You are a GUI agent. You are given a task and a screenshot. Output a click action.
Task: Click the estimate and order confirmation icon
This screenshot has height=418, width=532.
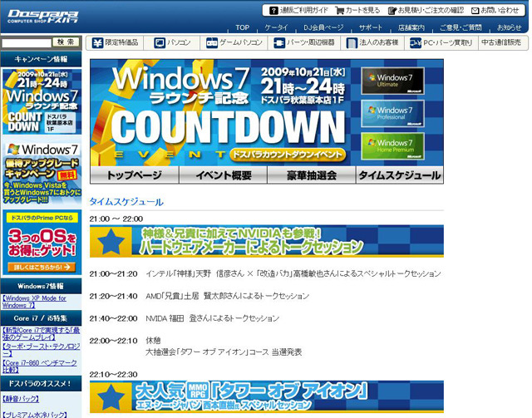click(x=392, y=11)
